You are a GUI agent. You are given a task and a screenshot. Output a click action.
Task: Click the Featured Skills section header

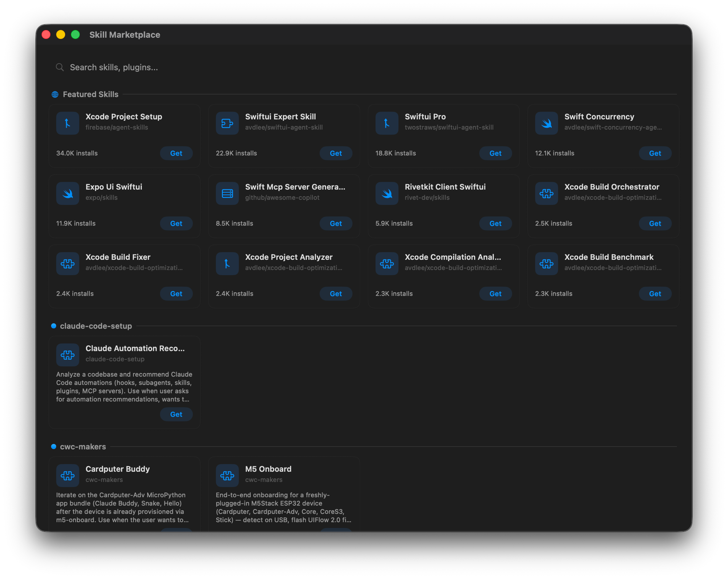[91, 94]
